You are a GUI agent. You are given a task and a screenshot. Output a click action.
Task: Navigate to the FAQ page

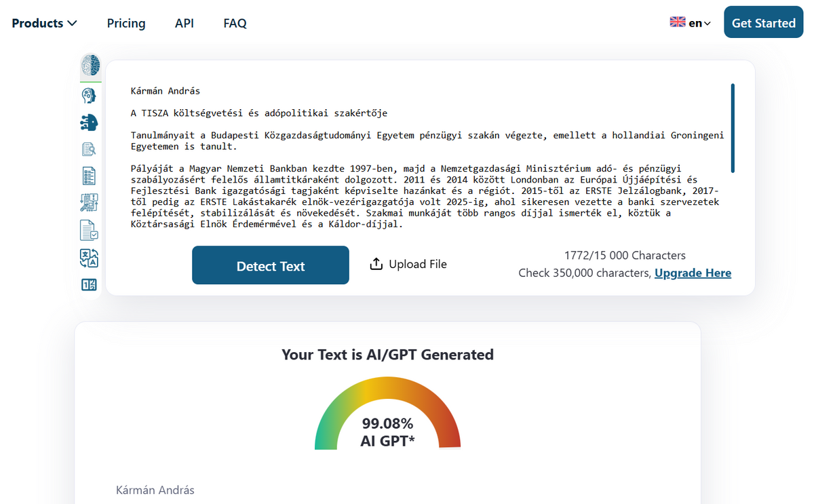coord(235,23)
